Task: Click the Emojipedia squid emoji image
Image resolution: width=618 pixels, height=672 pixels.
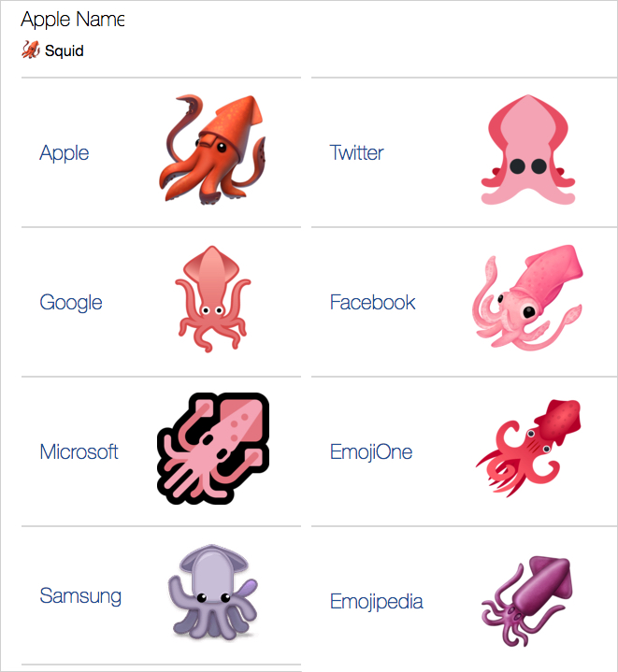Action: tap(527, 601)
